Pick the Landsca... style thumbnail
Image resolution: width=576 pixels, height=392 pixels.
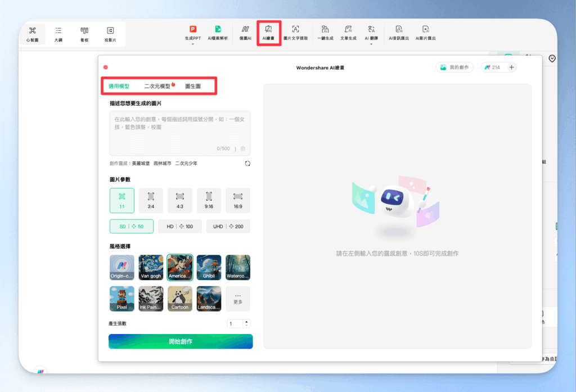(209, 299)
